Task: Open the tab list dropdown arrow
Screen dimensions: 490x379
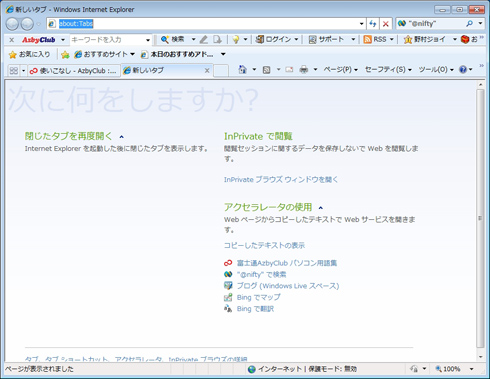Action: pyautogui.click(x=23, y=71)
